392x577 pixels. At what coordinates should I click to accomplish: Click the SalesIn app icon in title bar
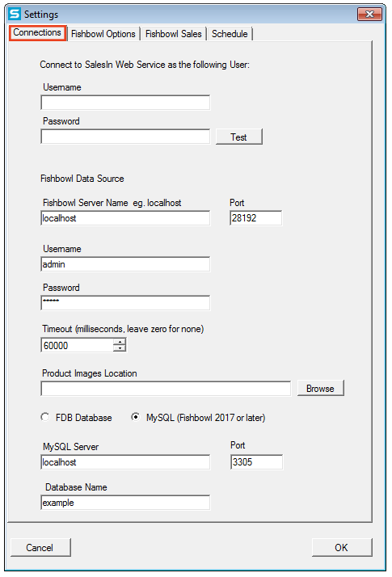(x=15, y=14)
